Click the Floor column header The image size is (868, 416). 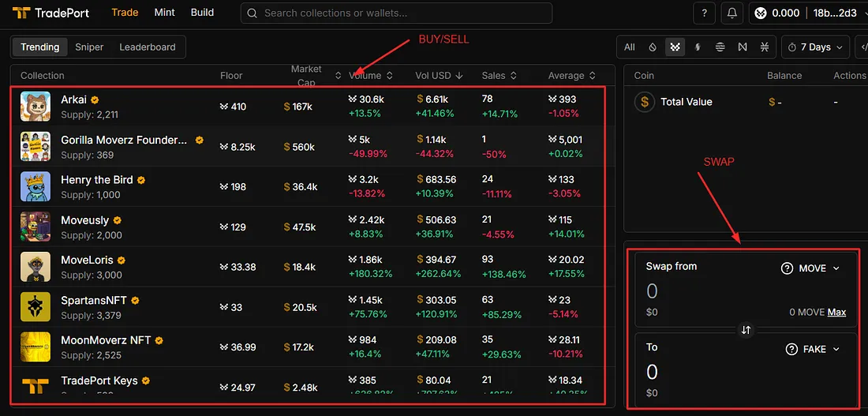coord(231,75)
